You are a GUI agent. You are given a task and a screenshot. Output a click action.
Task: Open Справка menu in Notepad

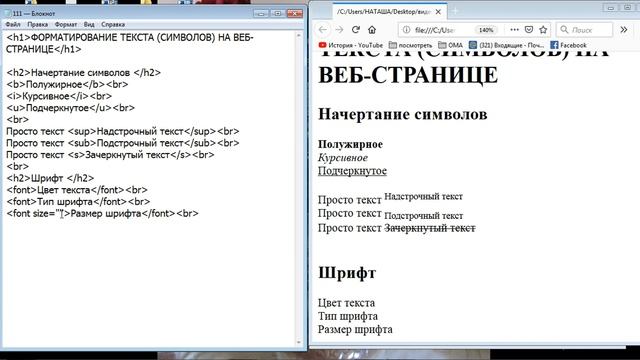[113, 24]
